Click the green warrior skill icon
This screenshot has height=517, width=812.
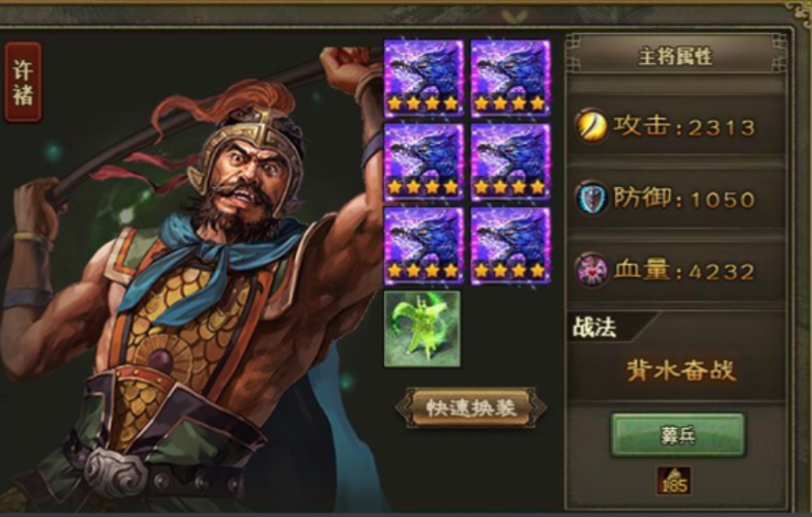tap(422, 329)
